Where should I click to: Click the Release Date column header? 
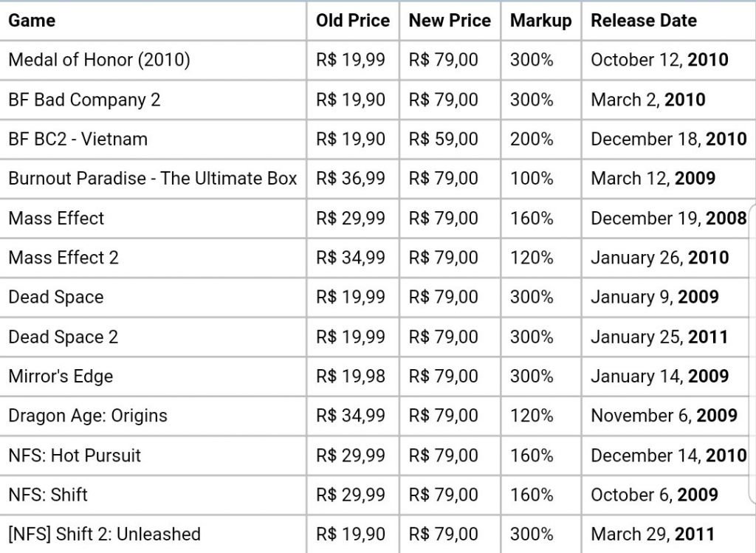(644, 21)
